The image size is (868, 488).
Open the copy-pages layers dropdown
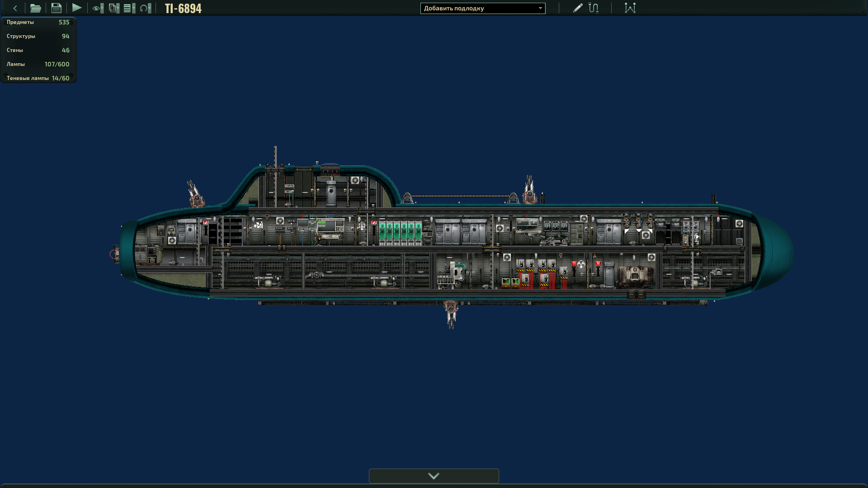114,8
